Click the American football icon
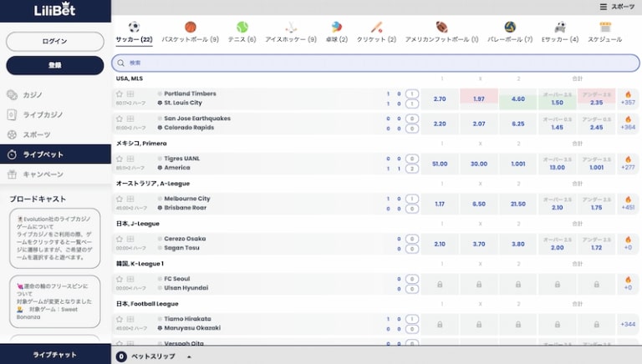Viewport: 642px width, 364px height. coord(441,27)
